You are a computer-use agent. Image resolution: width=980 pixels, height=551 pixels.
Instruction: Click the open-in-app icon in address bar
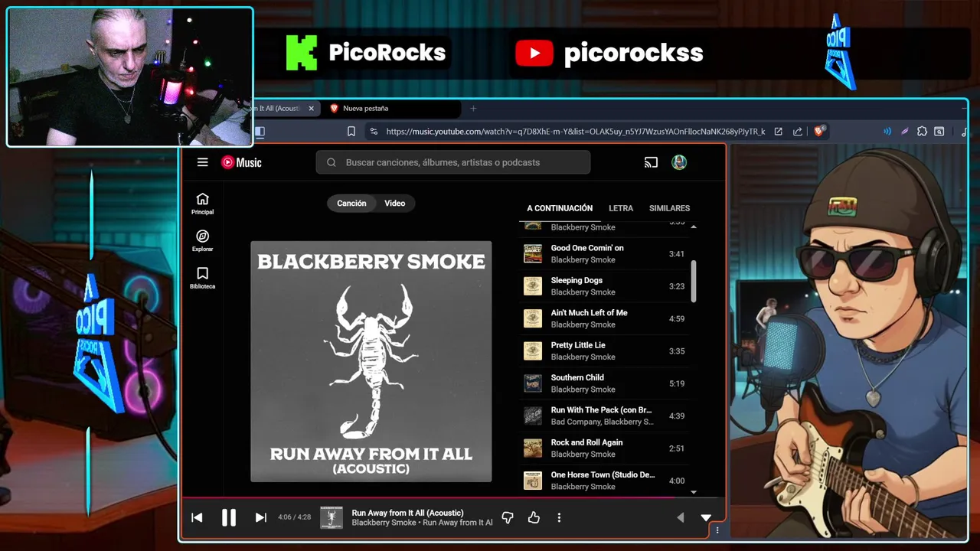pyautogui.click(x=778, y=132)
